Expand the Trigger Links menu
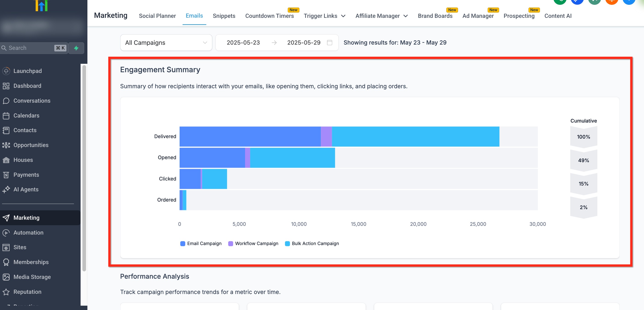 click(325, 16)
